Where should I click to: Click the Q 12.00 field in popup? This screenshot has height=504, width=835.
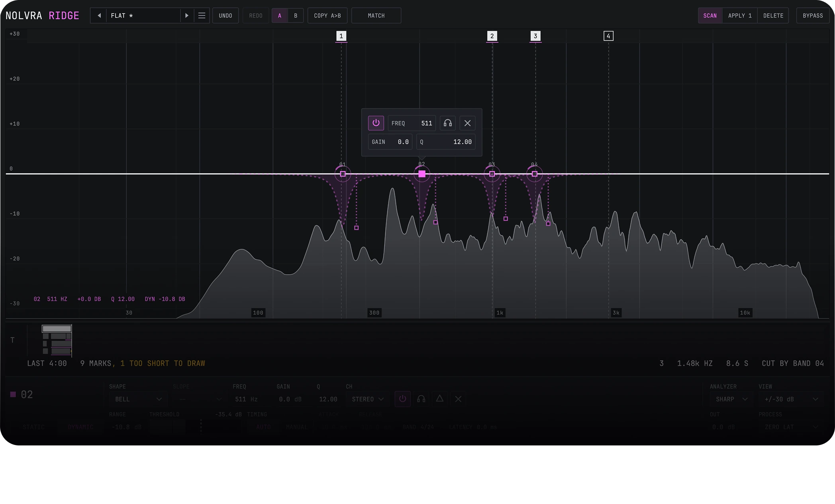point(446,142)
